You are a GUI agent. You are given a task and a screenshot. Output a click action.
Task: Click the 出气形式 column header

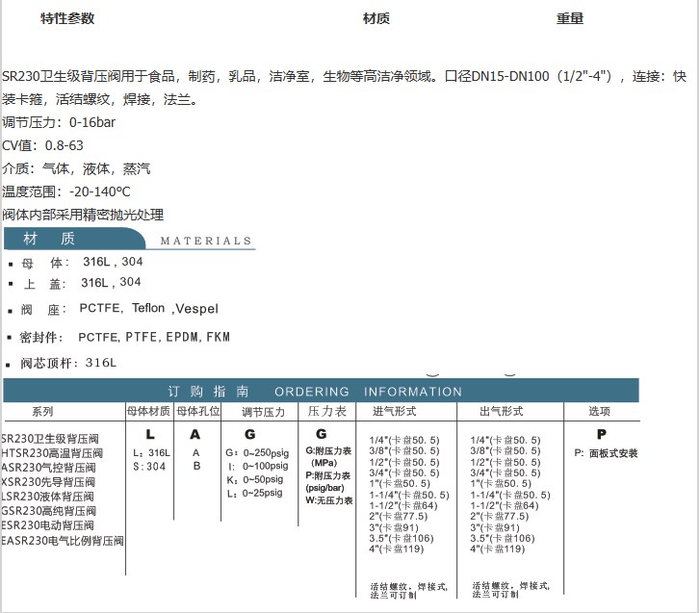[502, 411]
